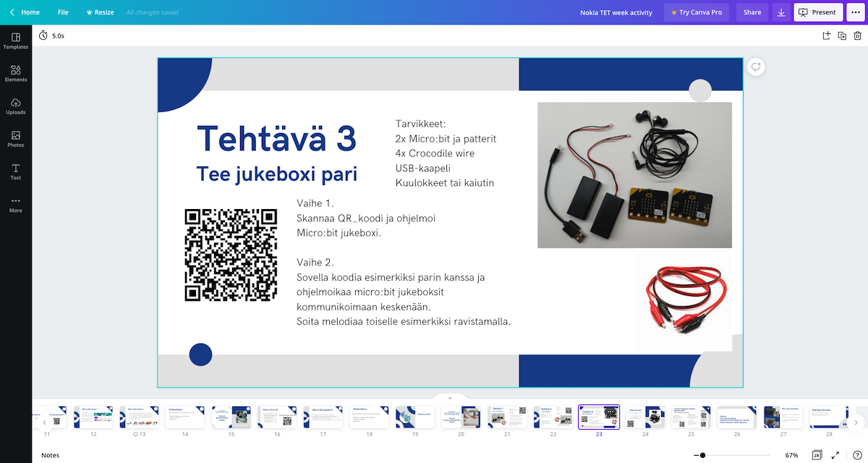Open the Uploads panel
Screen dimensions: 868x463
[x=16, y=106]
